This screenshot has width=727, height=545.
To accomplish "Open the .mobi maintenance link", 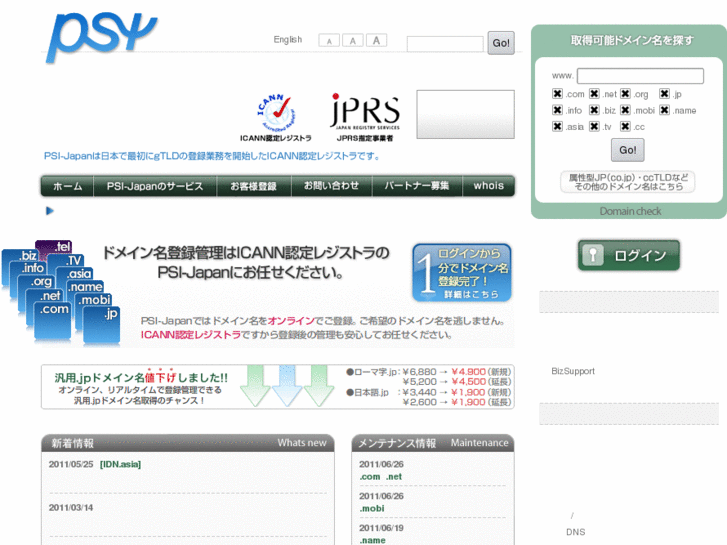I will click(372, 509).
